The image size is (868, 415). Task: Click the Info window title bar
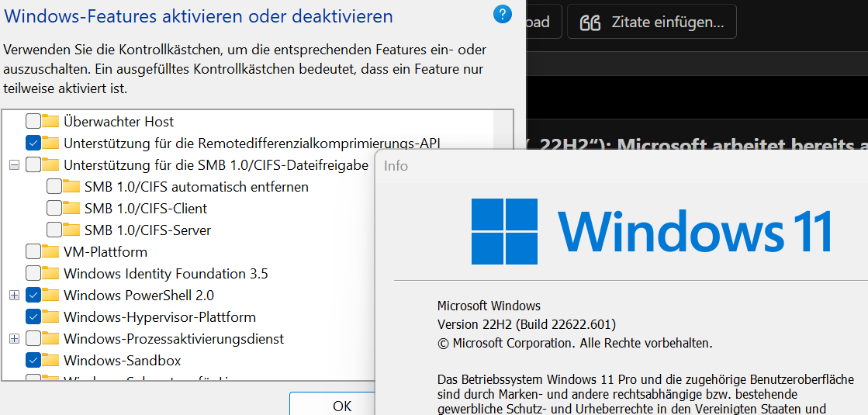point(621,165)
